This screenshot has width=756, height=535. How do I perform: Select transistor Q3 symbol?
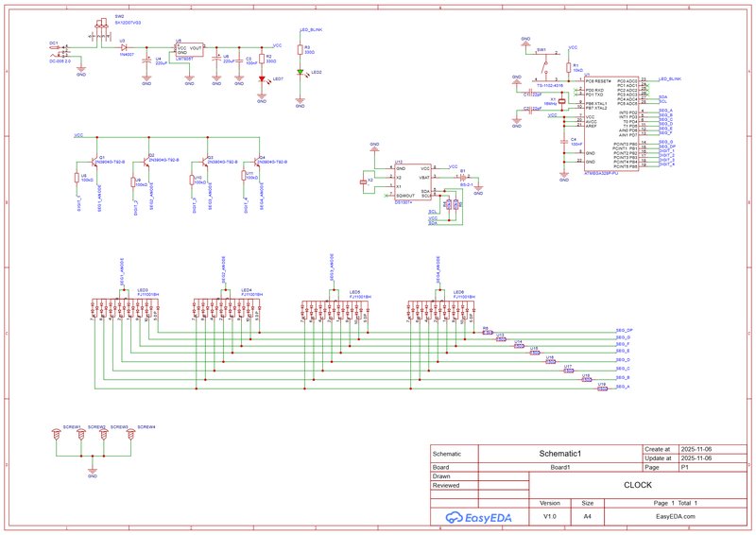pyautogui.click(x=204, y=163)
